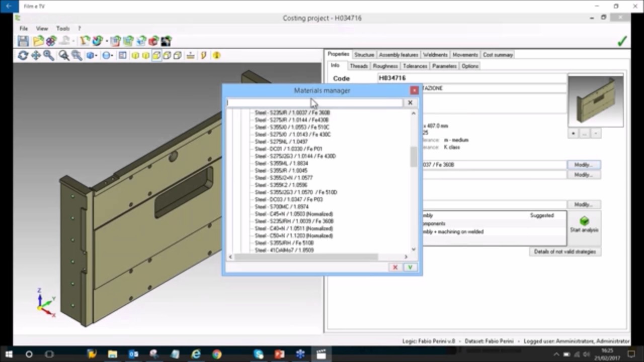This screenshot has height=362, width=644.
Task: Click the vertical scrollbar thumb in materials list
Action: tap(414, 156)
